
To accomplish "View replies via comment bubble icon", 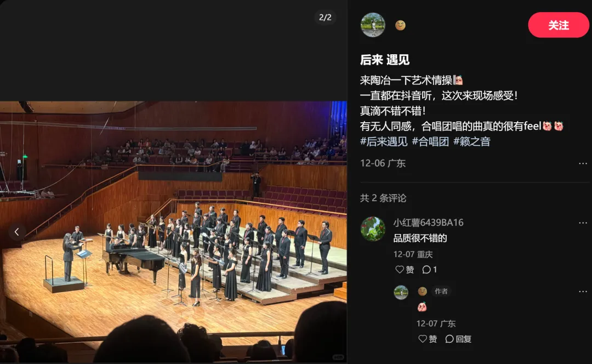I will (430, 269).
